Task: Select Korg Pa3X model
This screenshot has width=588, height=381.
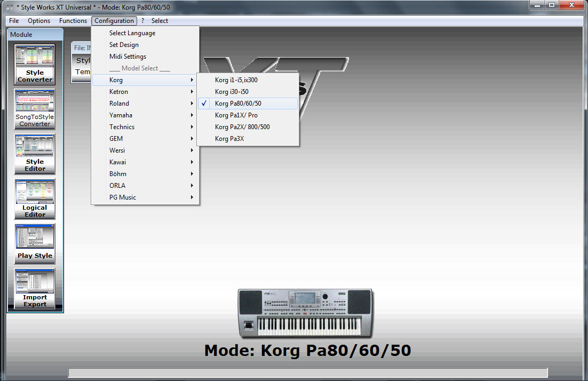Action: click(x=248, y=138)
